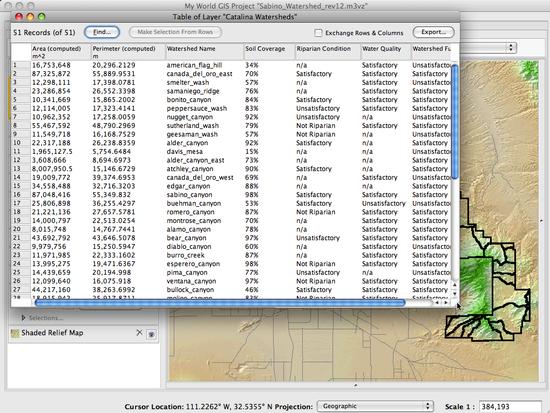
Task: Remove the Shaded Relief Map layer X
Action: click(x=139, y=333)
